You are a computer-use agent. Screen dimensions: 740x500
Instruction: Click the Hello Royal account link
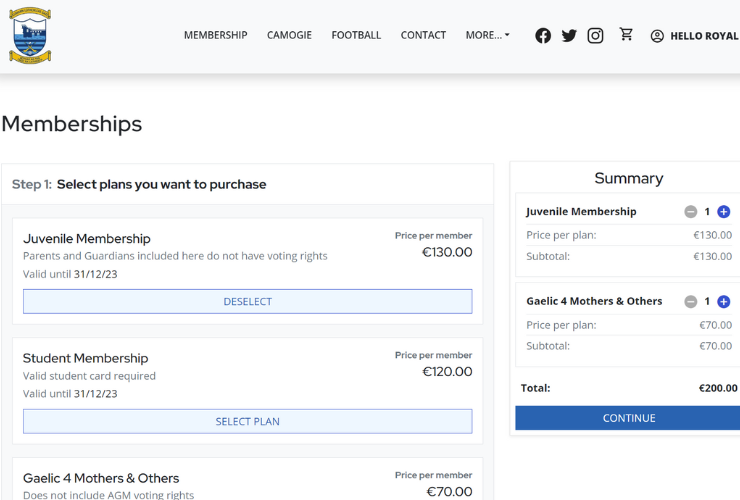pyautogui.click(x=703, y=36)
